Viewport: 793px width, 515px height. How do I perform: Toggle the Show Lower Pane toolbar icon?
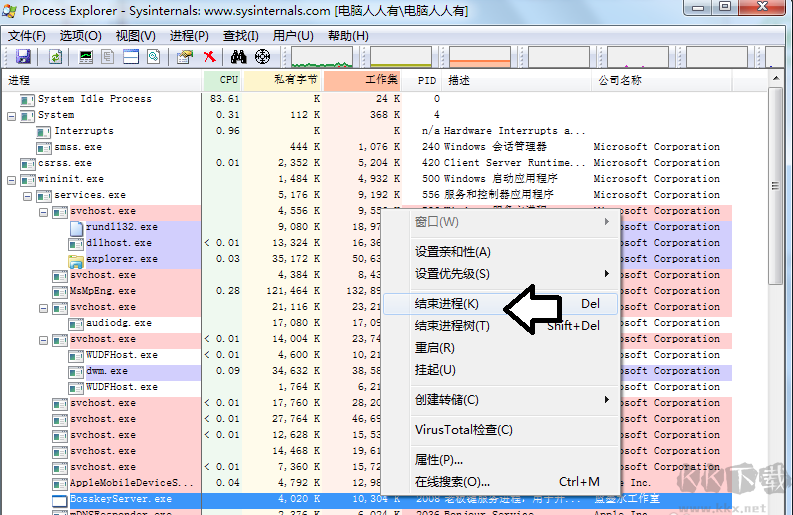pos(131,57)
